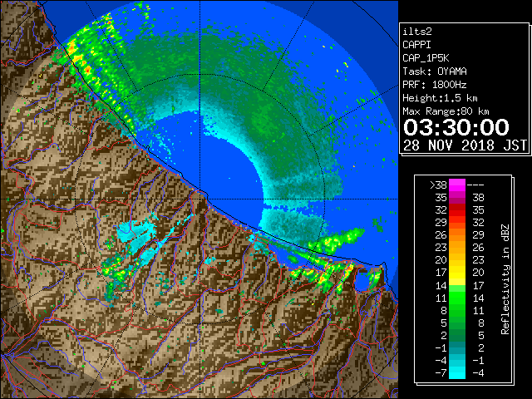Click the 'CAPPI' product label
Screen dimensions: 532x399
(416, 45)
